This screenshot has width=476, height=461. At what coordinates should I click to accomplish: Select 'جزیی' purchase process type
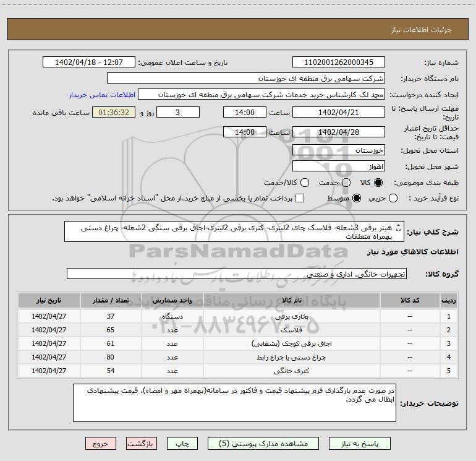(x=394, y=198)
